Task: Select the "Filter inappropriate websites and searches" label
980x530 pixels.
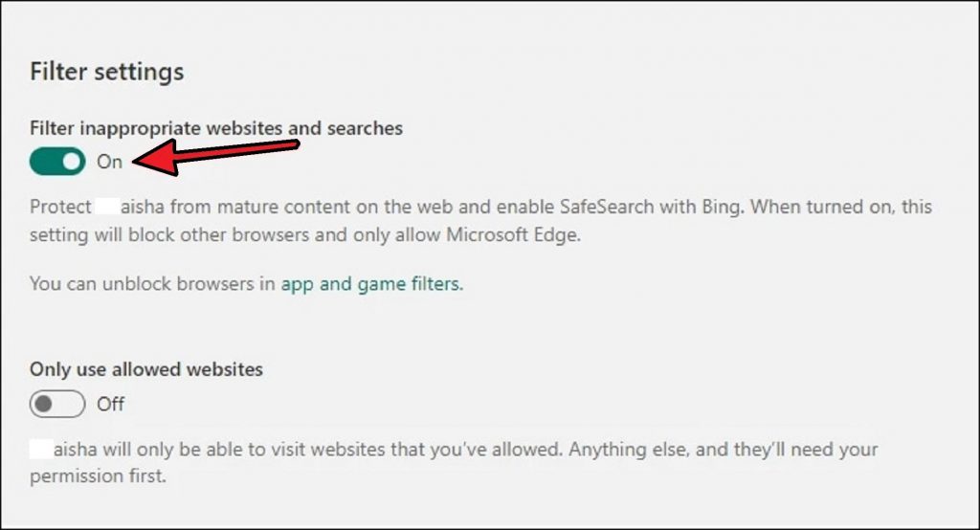Action: click(x=216, y=128)
